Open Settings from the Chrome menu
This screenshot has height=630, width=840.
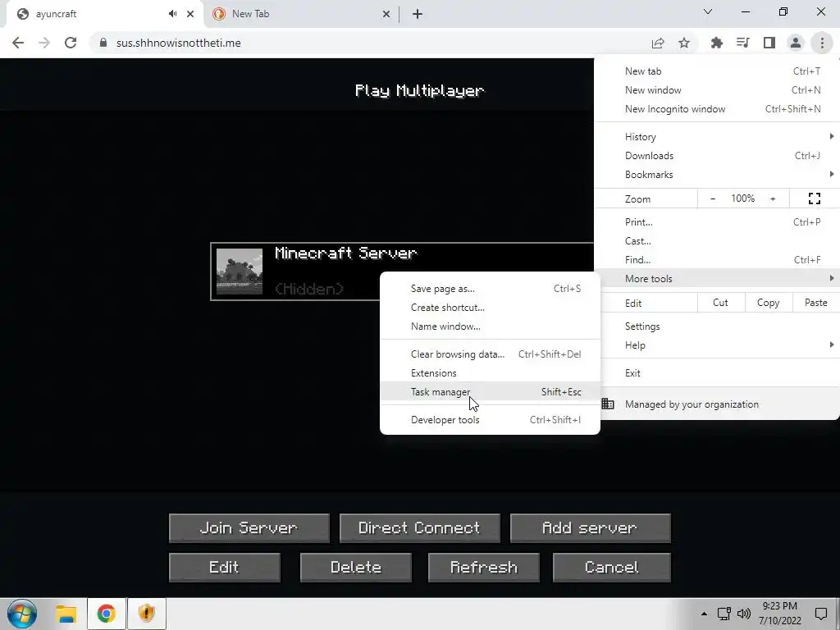click(x=717, y=326)
